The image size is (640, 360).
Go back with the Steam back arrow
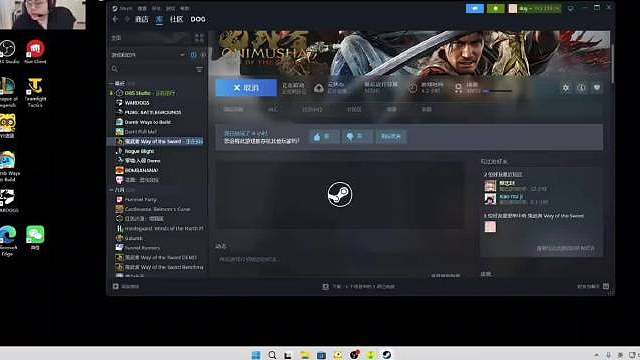[x=116, y=19]
